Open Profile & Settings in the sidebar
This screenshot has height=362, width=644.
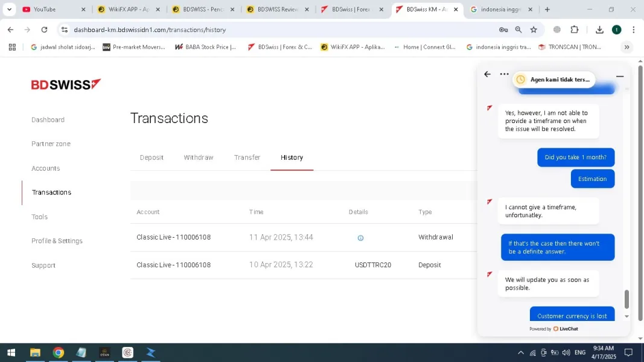click(57, 241)
